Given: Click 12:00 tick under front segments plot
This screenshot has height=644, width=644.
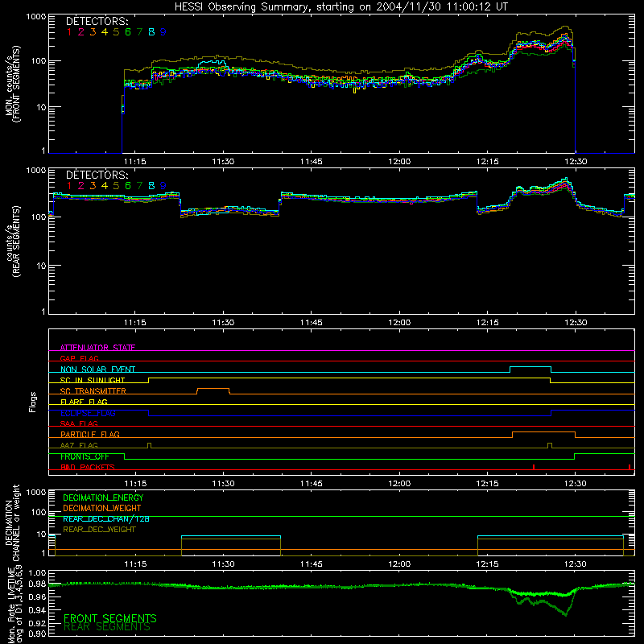Looking at the screenshot, I should pyautogui.click(x=399, y=162).
